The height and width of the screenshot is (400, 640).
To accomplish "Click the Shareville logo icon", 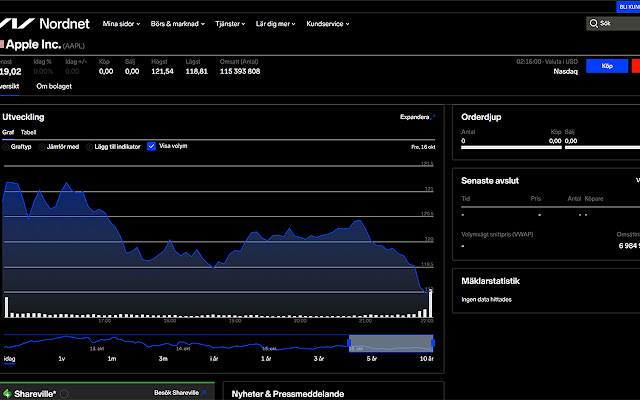I will click(5, 393).
